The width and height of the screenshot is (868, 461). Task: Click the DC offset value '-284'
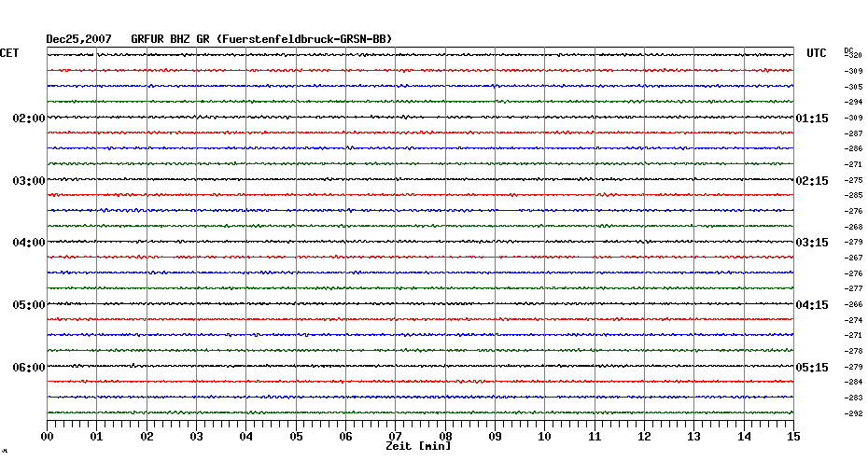pyautogui.click(x=853, y=382)
